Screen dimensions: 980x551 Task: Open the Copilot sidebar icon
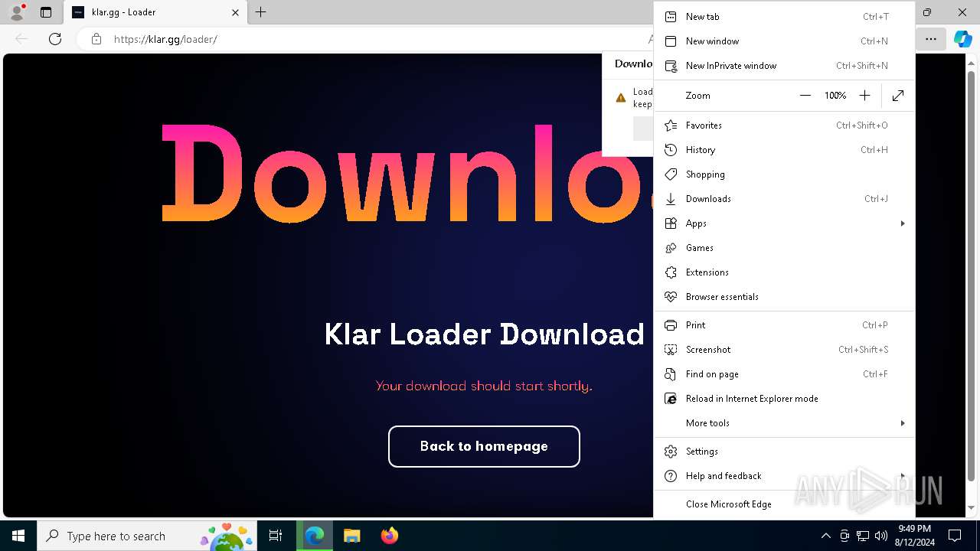962,39
